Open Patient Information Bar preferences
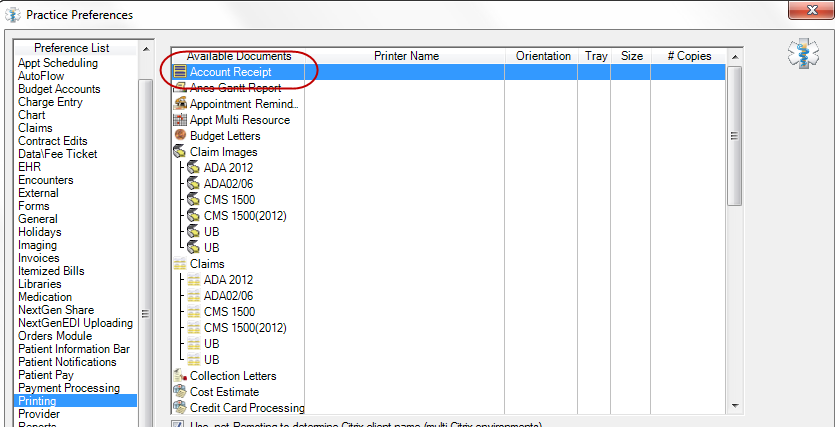 click(74, 349)
